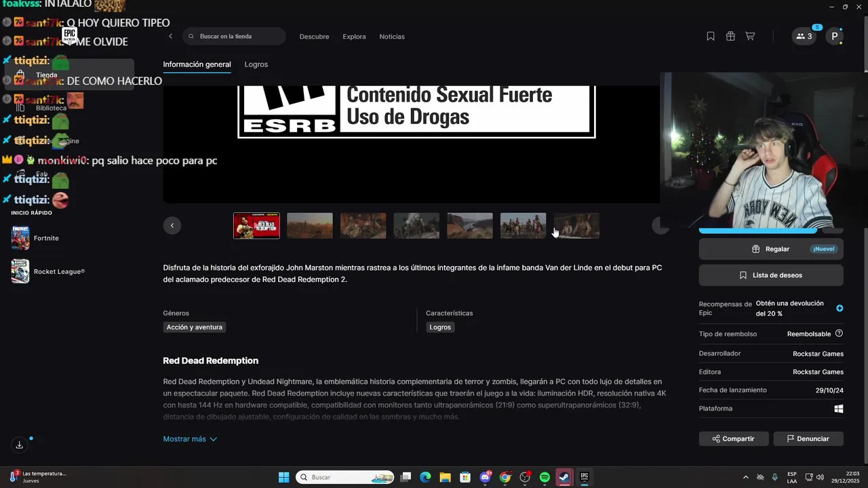
Task: Open the ESP LAA language switcher
Action: (792, 477)
